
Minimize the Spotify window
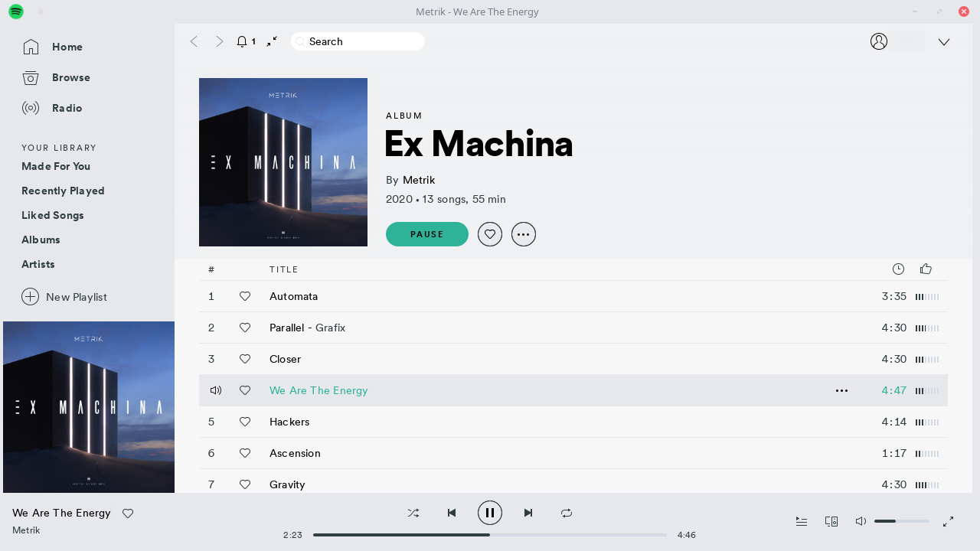tap(915, 11)
